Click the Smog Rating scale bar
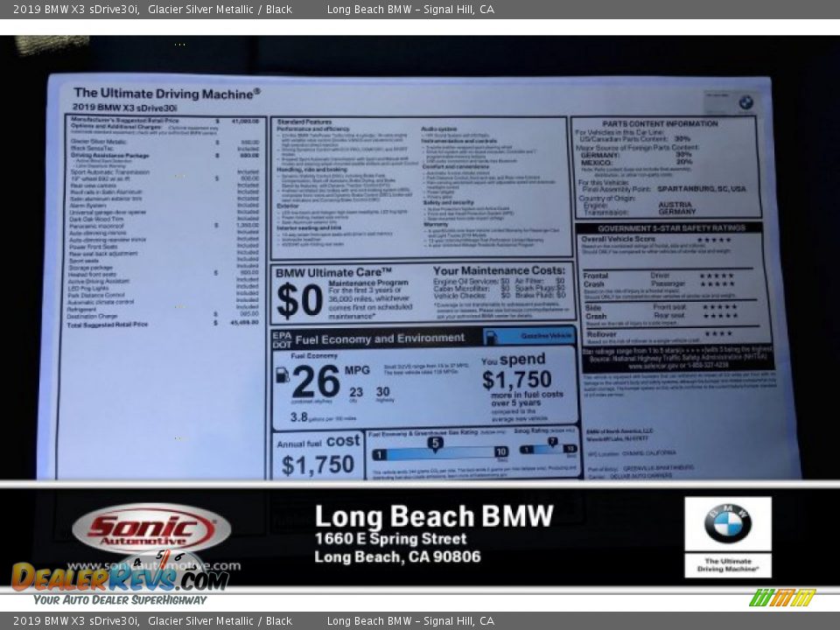840x630 pixels. pos(548,449)
